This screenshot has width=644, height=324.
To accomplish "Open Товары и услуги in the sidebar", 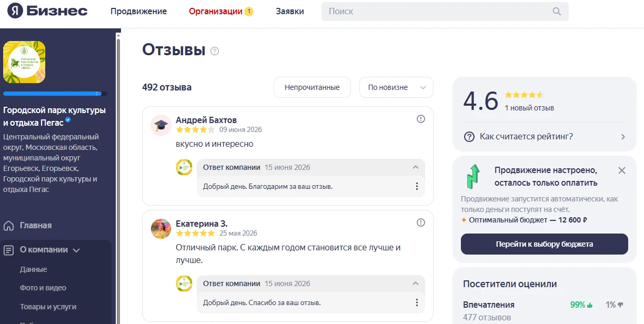I will pos(48,307).
